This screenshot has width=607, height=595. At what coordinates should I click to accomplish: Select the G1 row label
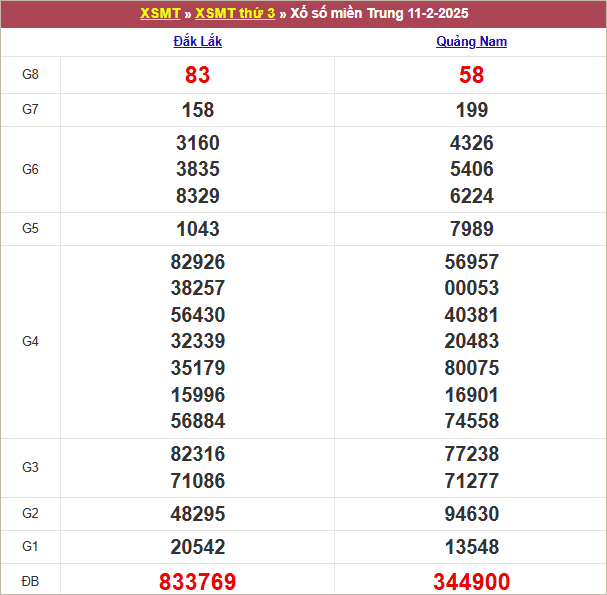coord(30,547)
